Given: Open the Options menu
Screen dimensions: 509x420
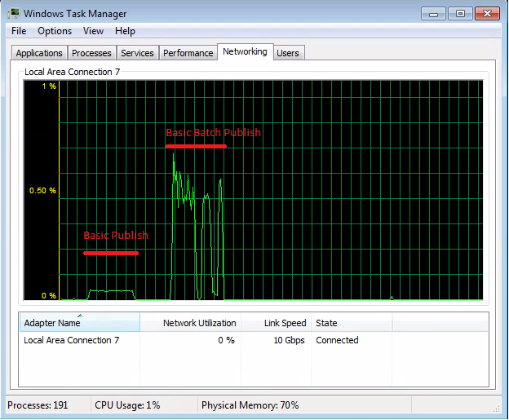Looking at the screenshot, I should click(55, 31).
